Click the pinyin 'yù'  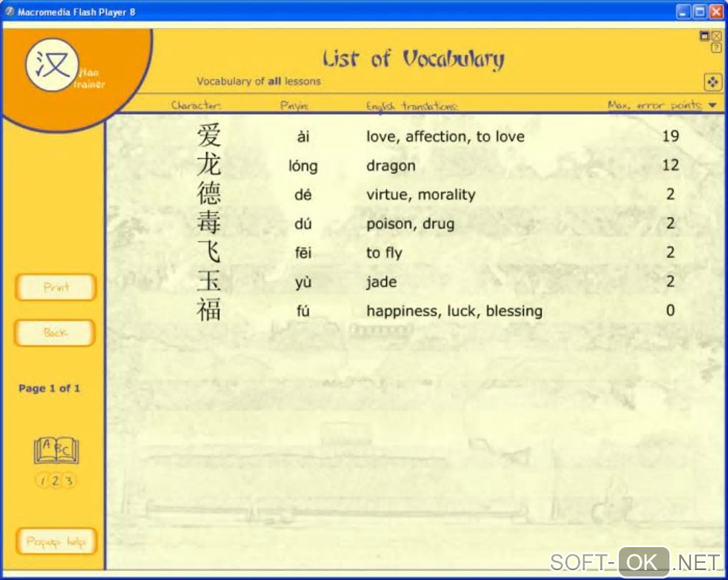pos(303,282)
